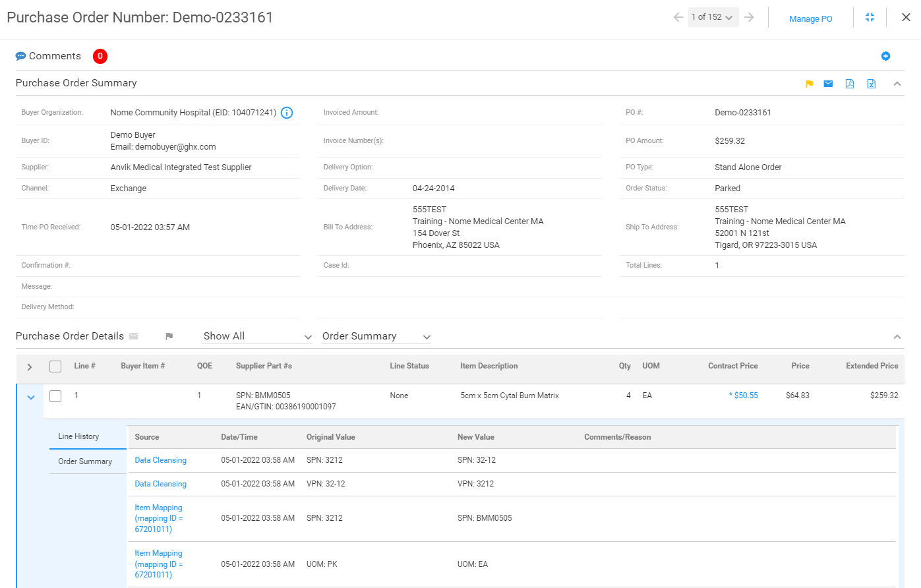Select the Order Summary side tab
921x588 pixels.
click(x=88, y=461)
